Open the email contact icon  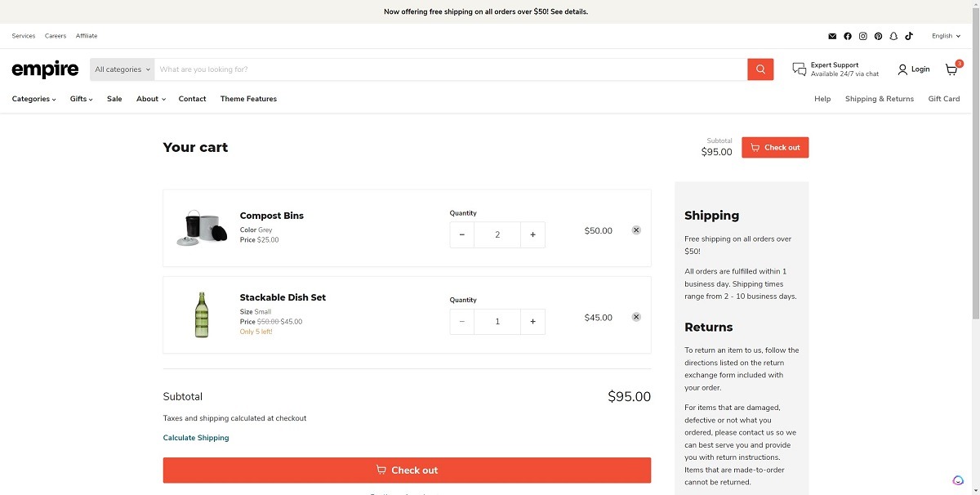pyautogui.click(x=832, y=36)
